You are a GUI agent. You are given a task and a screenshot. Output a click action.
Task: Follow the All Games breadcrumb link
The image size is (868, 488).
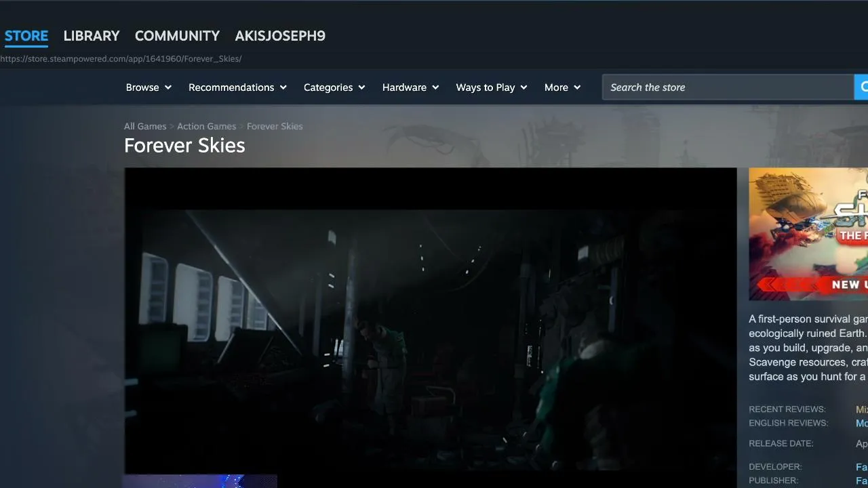pos(145,127)
